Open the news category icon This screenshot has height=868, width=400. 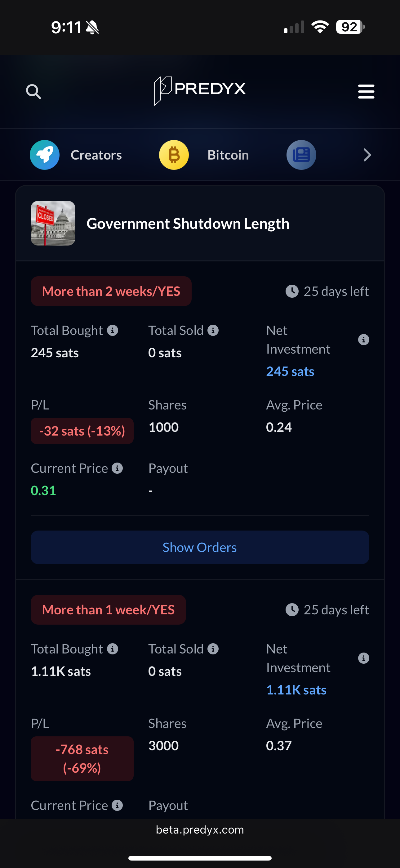click(x=301, y=155)
